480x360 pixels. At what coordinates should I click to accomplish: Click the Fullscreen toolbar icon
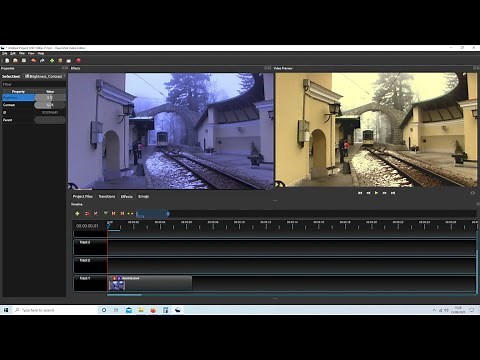pos(69,60)
